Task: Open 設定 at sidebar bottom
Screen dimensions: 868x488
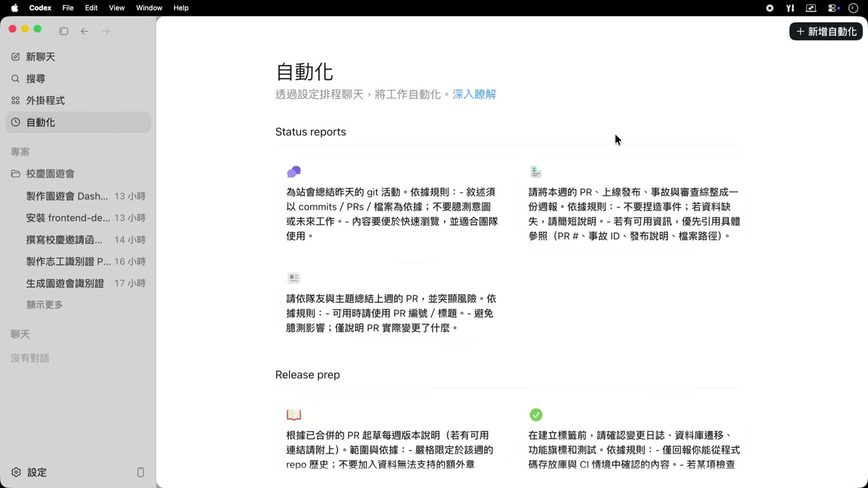Action: tap(29, 472)
